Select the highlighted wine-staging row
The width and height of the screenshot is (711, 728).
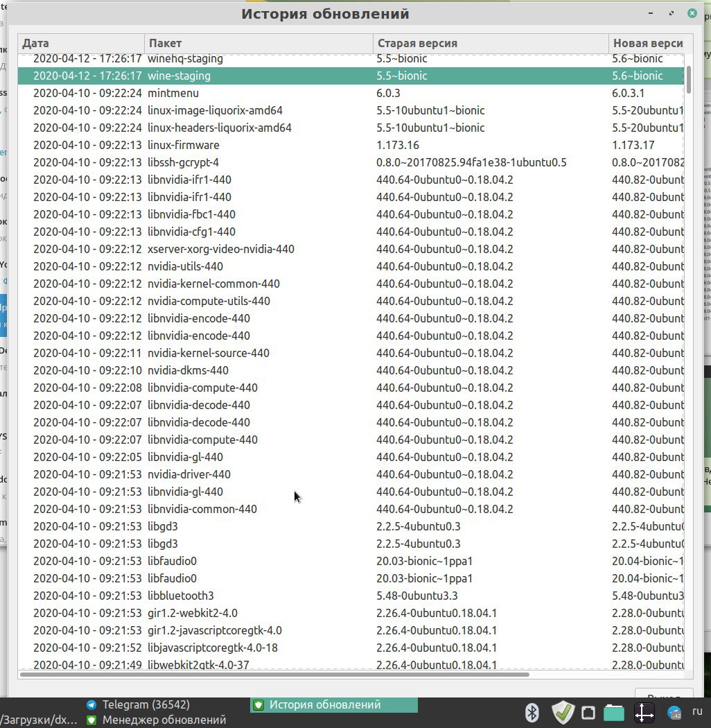click(x=351, y=76)
